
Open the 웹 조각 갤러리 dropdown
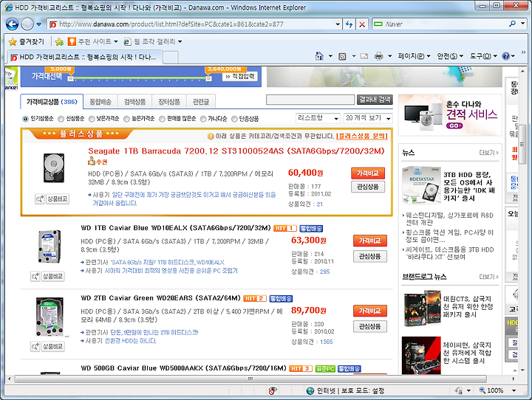click(180, 41)
